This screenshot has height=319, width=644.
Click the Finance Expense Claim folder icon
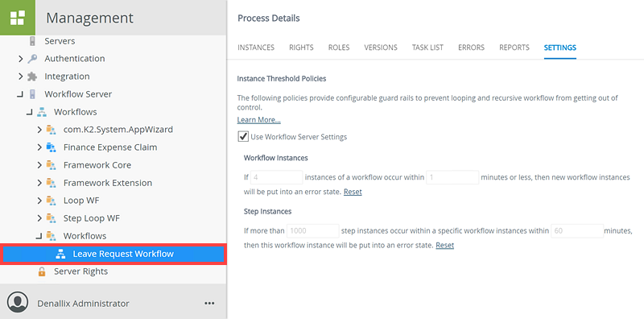click(x=51, y=147)
